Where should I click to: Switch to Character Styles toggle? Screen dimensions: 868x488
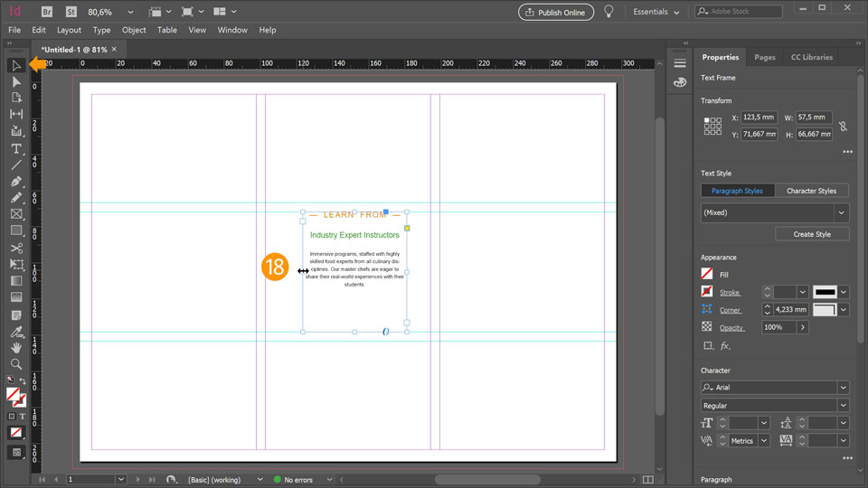[x=811, y=191]
